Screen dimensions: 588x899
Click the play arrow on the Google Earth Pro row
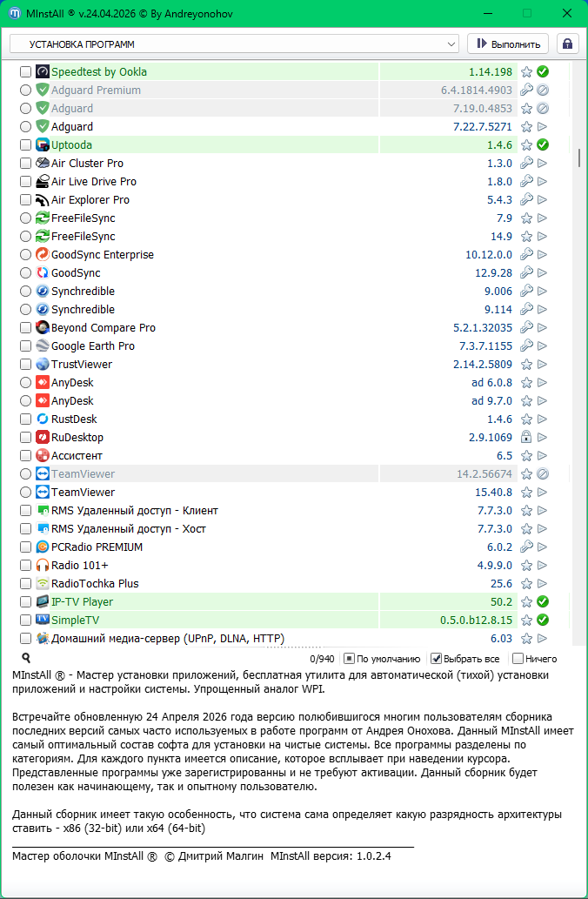click(543, 346)
